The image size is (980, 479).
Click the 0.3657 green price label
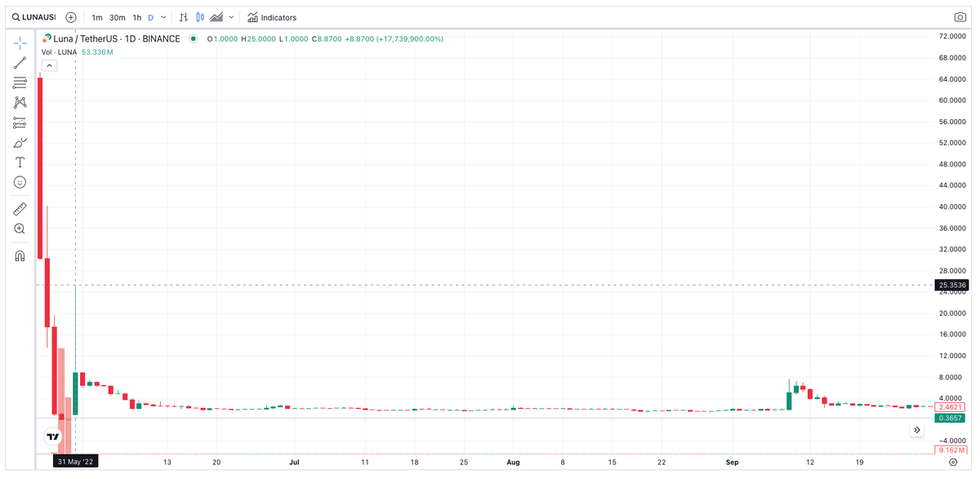pyautogui.click(x=952, y=418)
